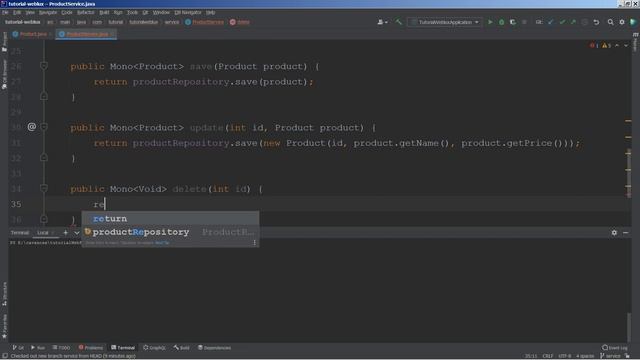
Task: Open Event Log in status bar
Action: pyautogui.click(x=615, y=348)
